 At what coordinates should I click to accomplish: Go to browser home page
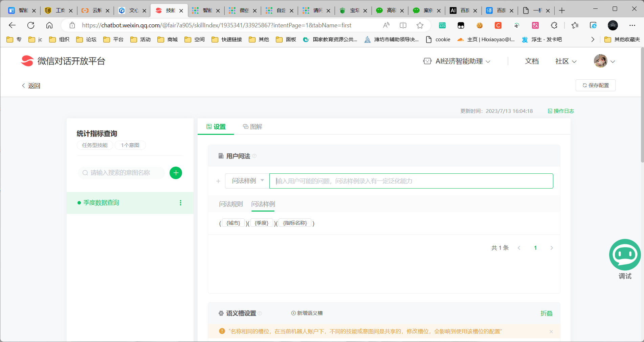click(49, 25)
